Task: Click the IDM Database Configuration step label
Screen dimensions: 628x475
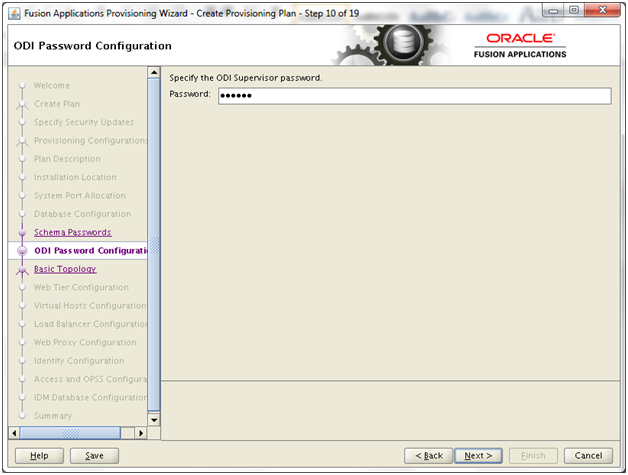Action: 91,397
